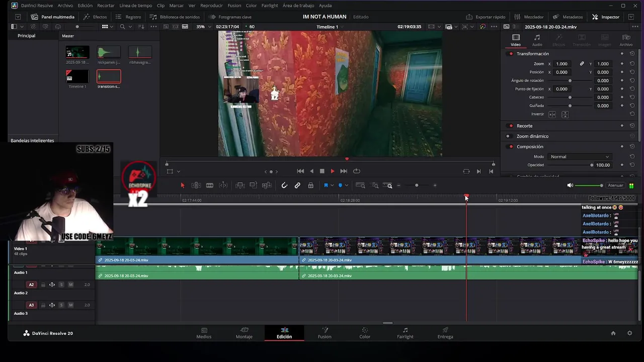Open the Metadatos panel
The image size is (644, 362).
(x=568, y=17)
